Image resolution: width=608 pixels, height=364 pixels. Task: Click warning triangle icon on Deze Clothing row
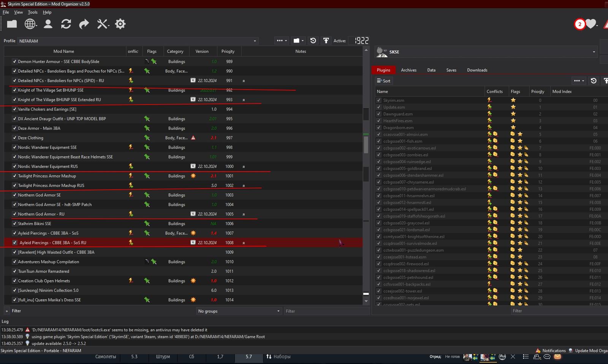pyautogui.click(x=193, y=138)
